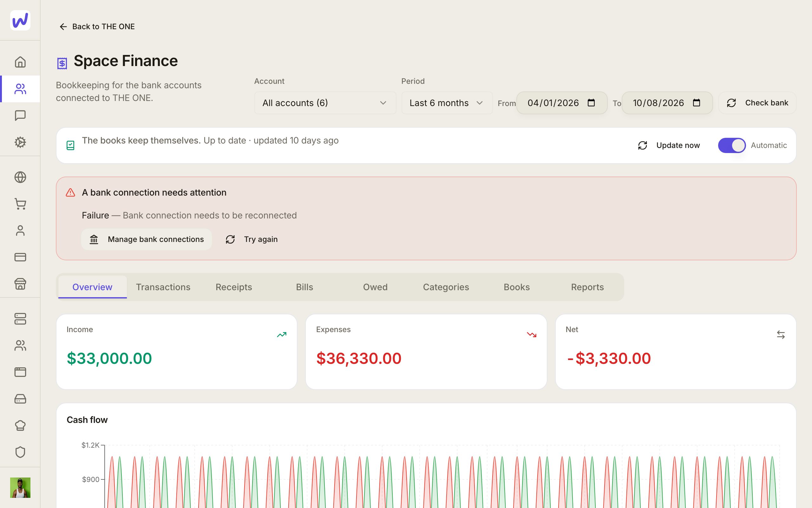Image resolution: width=812 pixels, height=508 pixels.
Task: Switch to the Books tab
Action: click(517, 287)
